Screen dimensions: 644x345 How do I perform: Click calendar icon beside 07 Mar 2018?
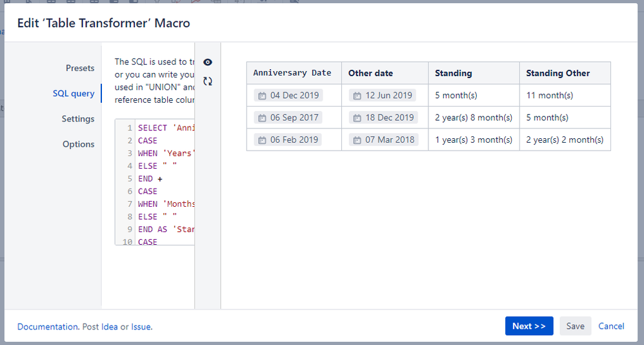pos(357,140)
